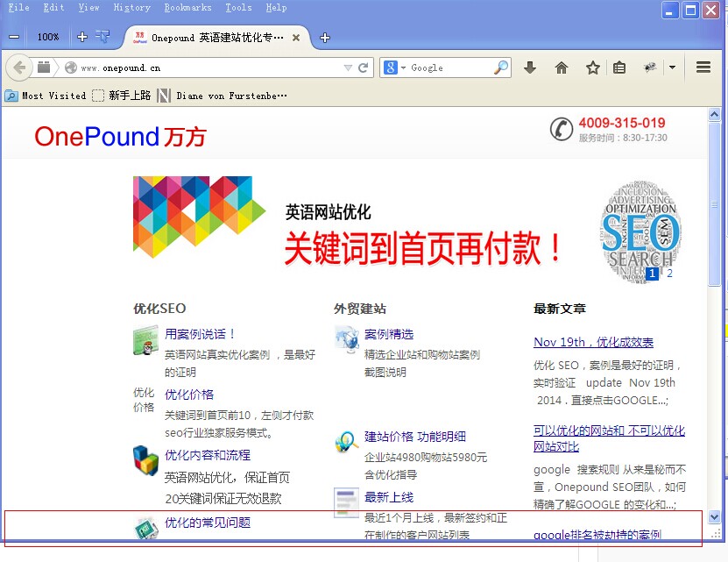
Task: Select banner slide 2 indicator
Action: pos(669,274)
